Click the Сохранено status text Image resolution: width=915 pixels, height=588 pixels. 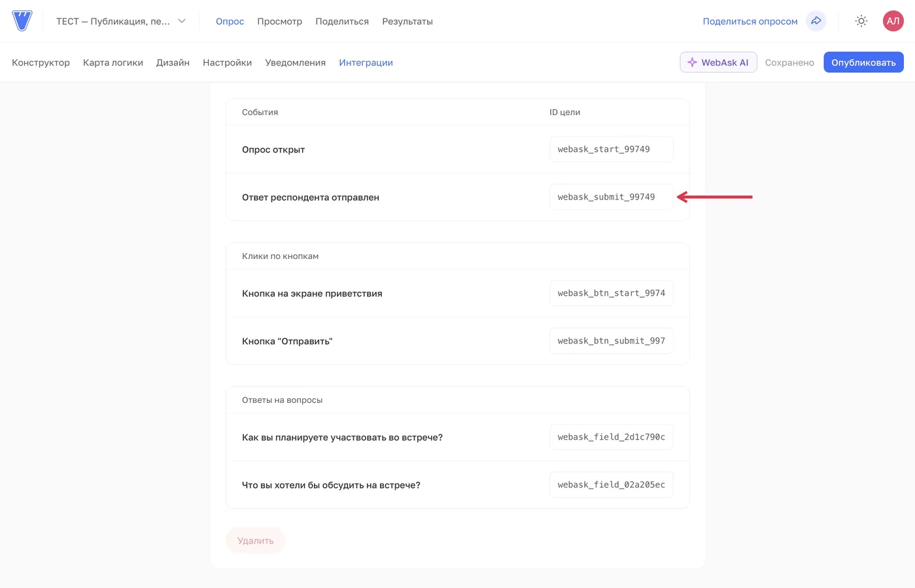[x=789, y=63]
